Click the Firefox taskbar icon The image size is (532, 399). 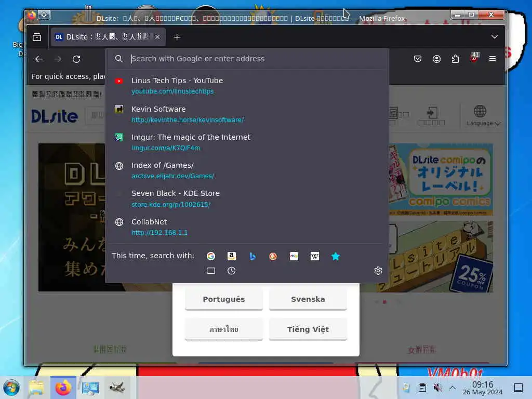63,388
